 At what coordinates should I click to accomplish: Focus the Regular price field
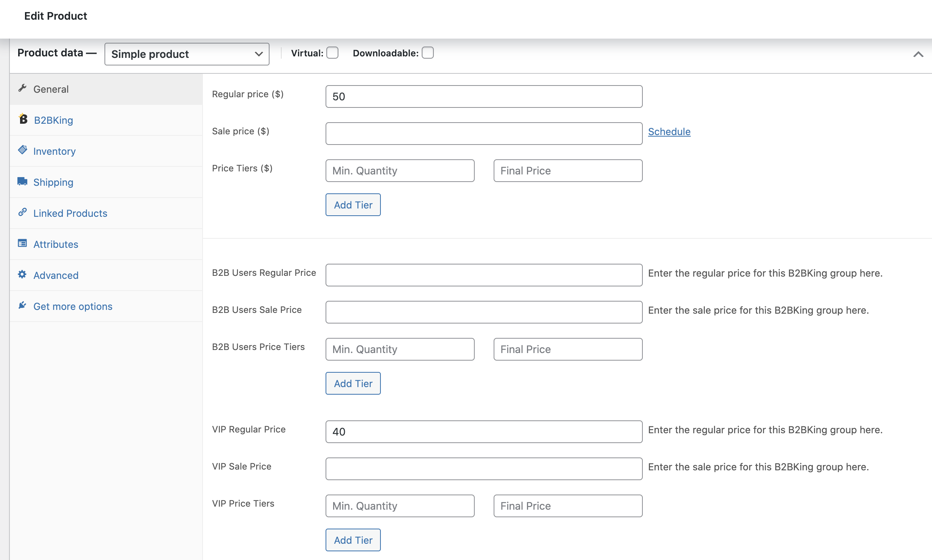coord(484,96)
